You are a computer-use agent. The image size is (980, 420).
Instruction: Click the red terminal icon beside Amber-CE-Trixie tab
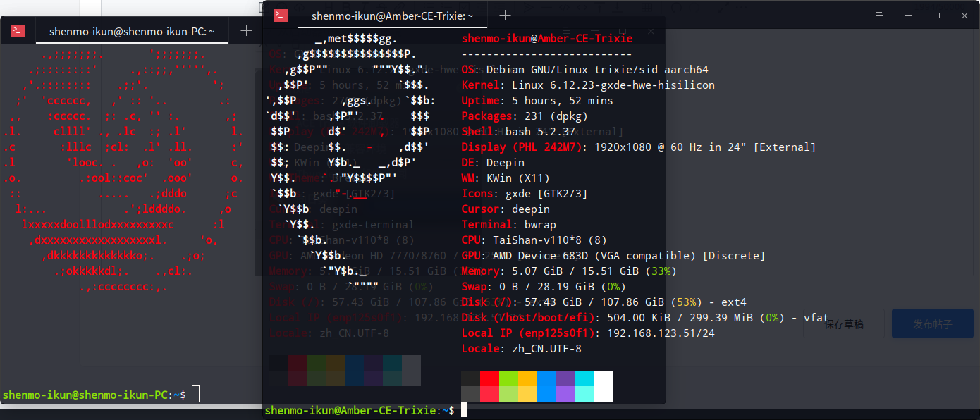[281, 16]
